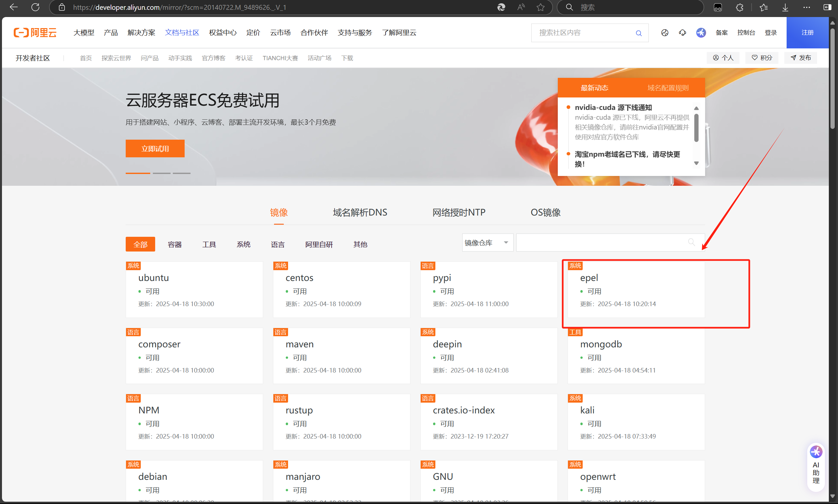Open the epel mirror card
The image size is (838, 504).
point(636,290)
